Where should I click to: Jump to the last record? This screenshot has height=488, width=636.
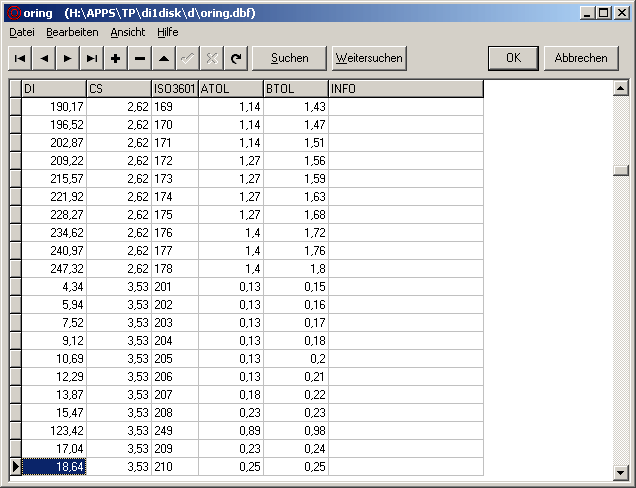click(92, 58)
